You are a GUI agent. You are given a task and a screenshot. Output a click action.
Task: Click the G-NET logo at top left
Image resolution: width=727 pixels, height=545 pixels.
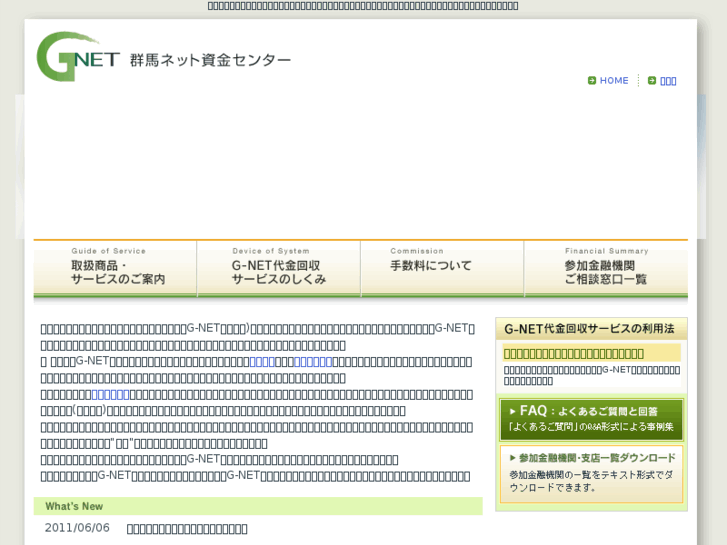78,57
